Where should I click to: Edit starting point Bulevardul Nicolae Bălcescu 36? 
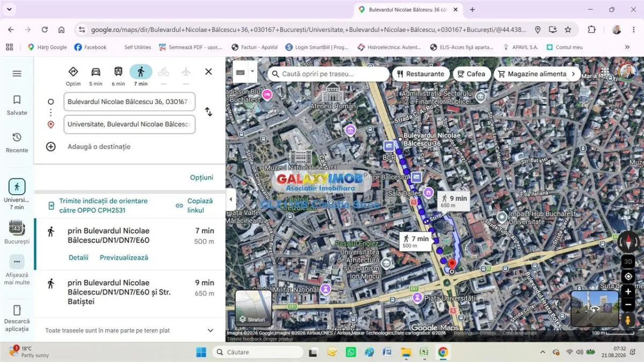pos(129,101)
